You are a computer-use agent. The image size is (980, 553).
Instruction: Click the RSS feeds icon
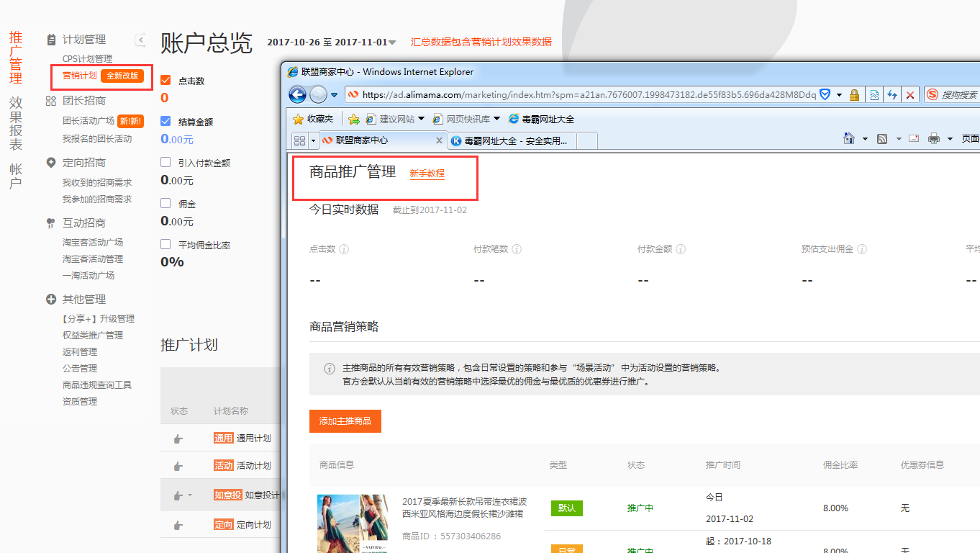click(882, 139)
